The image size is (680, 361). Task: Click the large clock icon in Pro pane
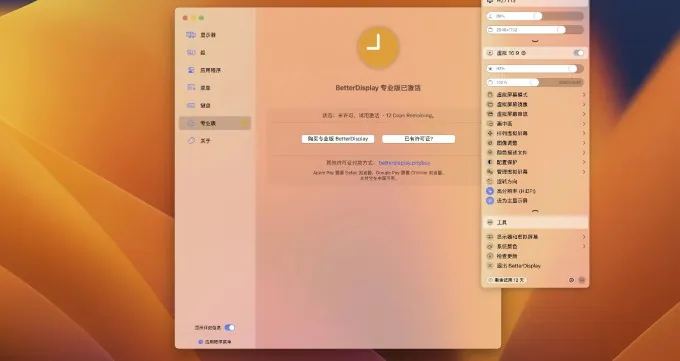378,47
